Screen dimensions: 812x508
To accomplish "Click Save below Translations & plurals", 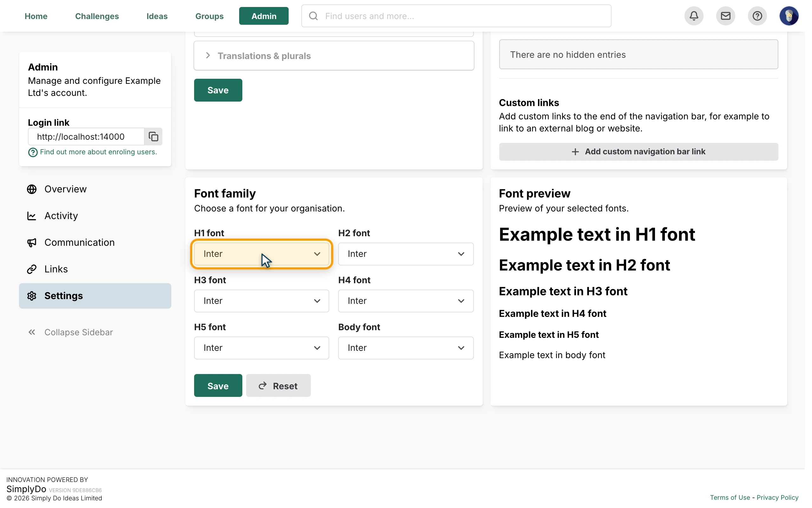I will (218, 90).
